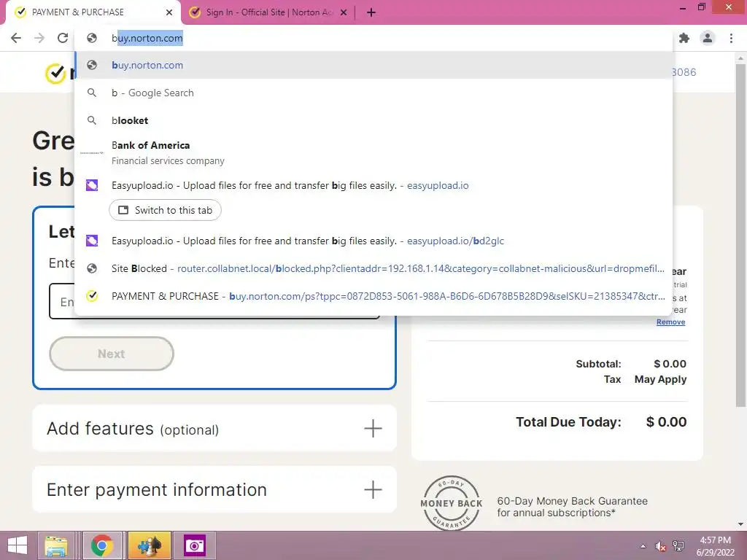Open the Chrome three-dot menu
The width and height of the screenshot is (747, 560).
(x=731, y=38)
